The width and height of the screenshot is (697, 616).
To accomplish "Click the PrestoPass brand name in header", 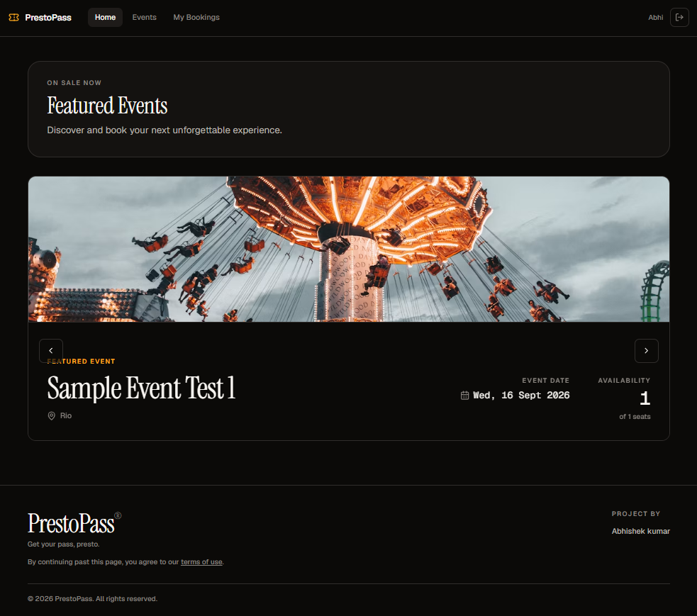I will point(48,17).
